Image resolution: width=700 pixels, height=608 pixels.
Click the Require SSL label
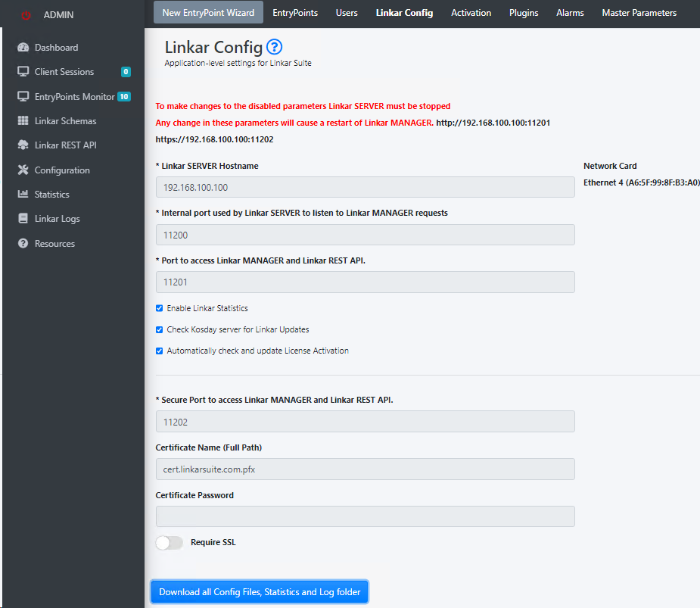(x=213, y=542)
